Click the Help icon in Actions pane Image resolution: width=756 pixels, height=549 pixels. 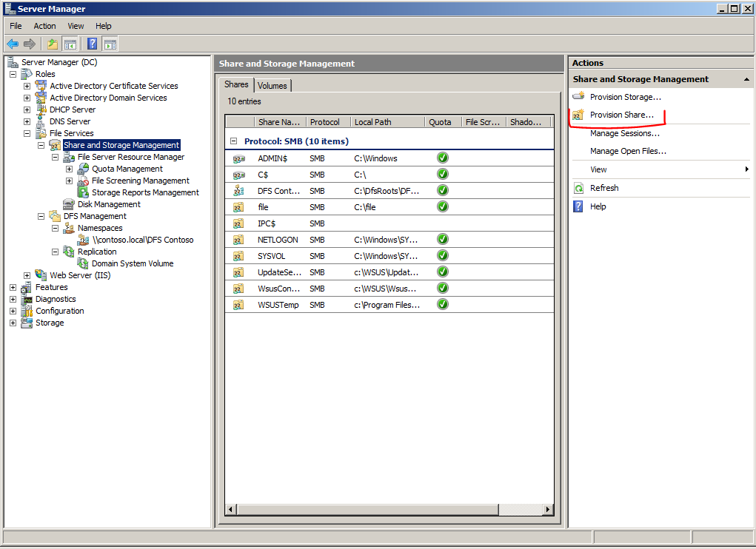coord(578,206)
